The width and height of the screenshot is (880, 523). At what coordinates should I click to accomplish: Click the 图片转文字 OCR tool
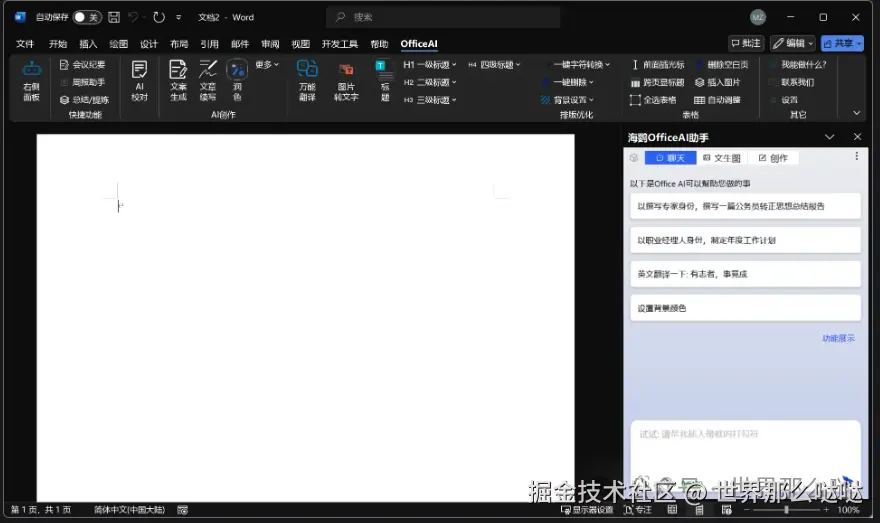point(346,81)
